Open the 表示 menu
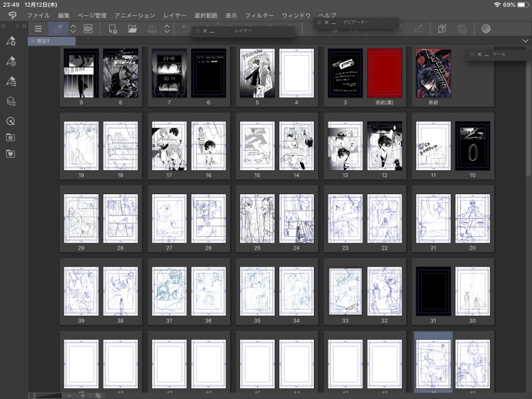 231,15
